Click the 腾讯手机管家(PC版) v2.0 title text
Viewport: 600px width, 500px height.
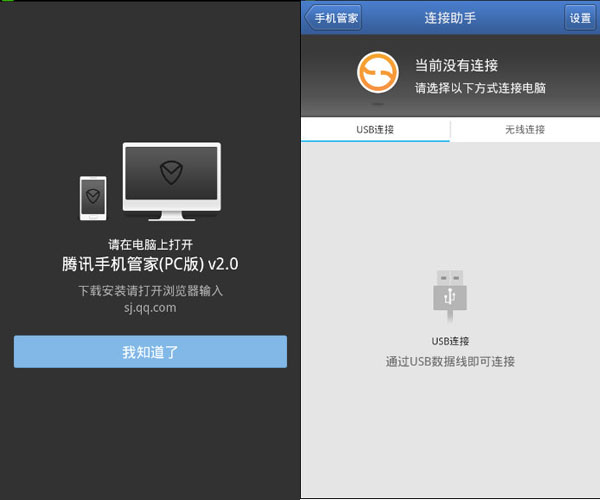[x=150, y=264]
